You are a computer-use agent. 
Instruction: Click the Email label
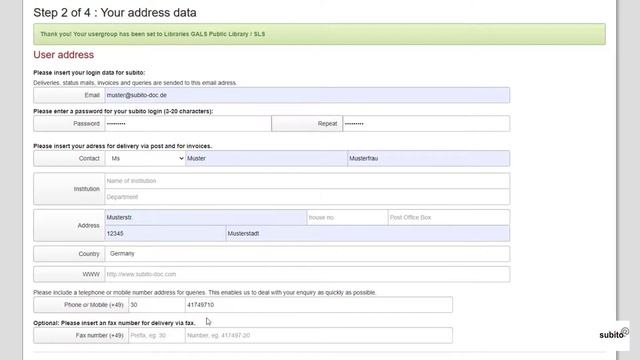click(x=69, y=95)
